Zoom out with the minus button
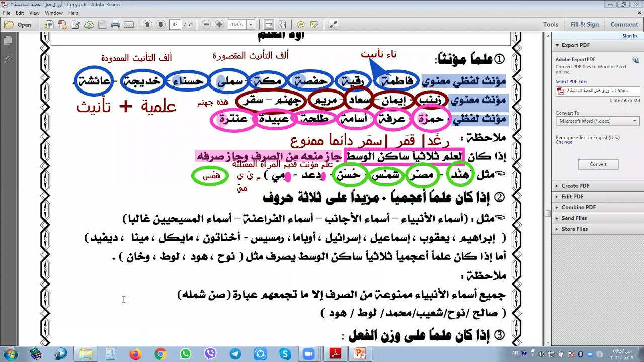Screen dimensions: 644x362 pyautogui.click(x=206, y=24)
